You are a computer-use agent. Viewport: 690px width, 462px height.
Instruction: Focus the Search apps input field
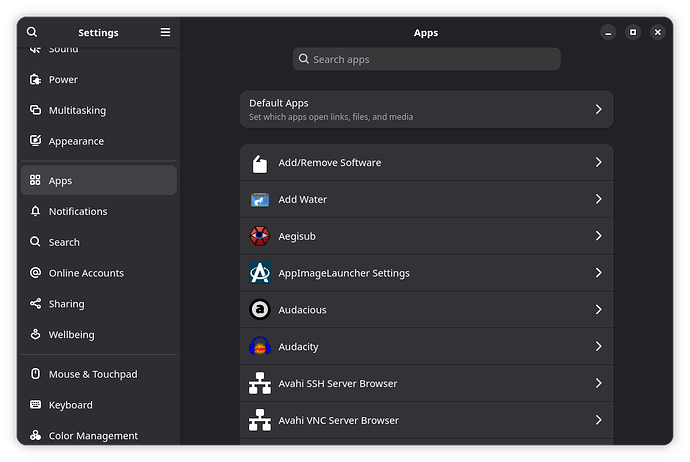pyautogui.click(x=426, y=59)
